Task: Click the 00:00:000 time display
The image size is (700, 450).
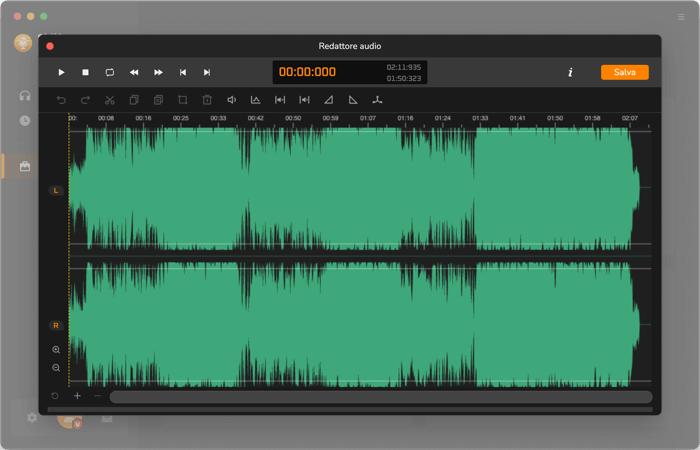Action: (307, 72)
